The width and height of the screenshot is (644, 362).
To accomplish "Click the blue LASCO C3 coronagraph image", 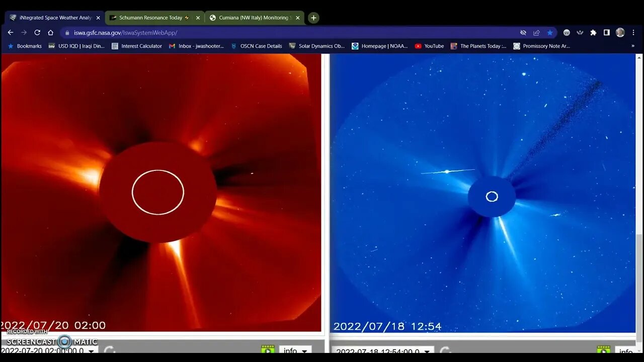I will coord(483,193).
